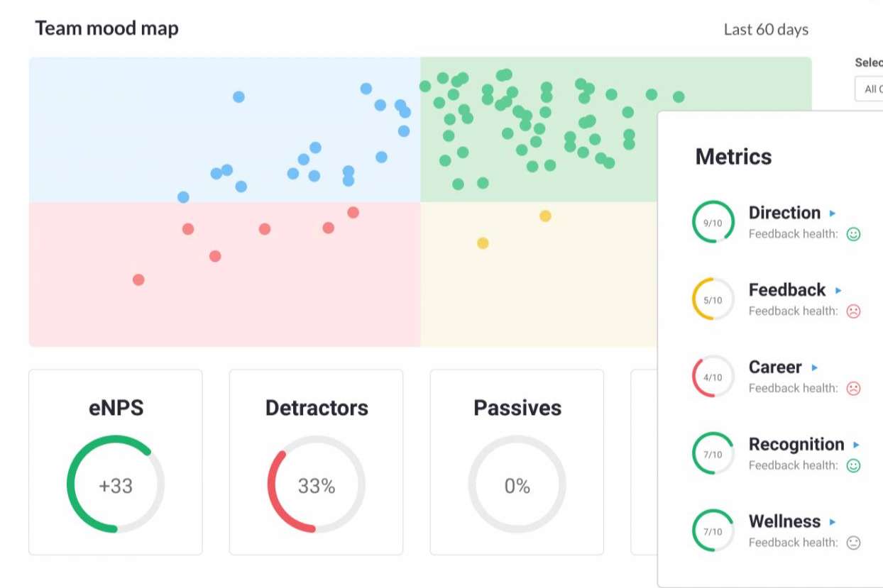Expand the Career metric arrow
The height and width of the screenshot is (588, 883).
click(x=814, y=367)
